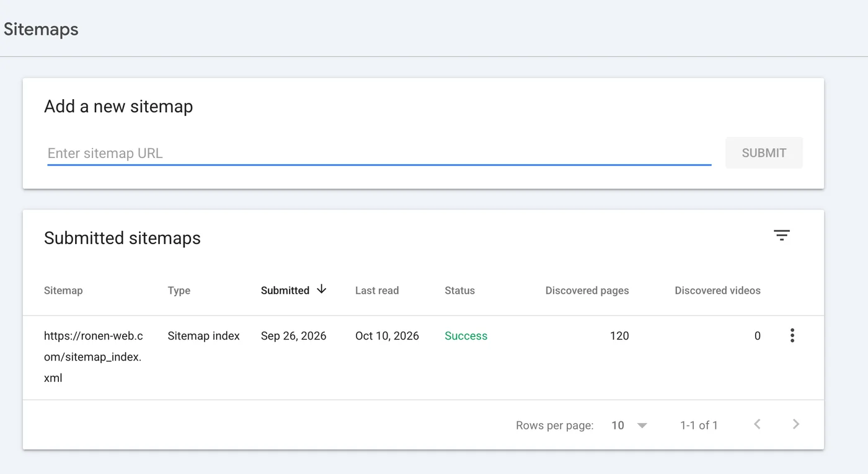This screenshot has width=868, height=474.
Task: Click the Sitemap column header
Action: click(63, 291)
